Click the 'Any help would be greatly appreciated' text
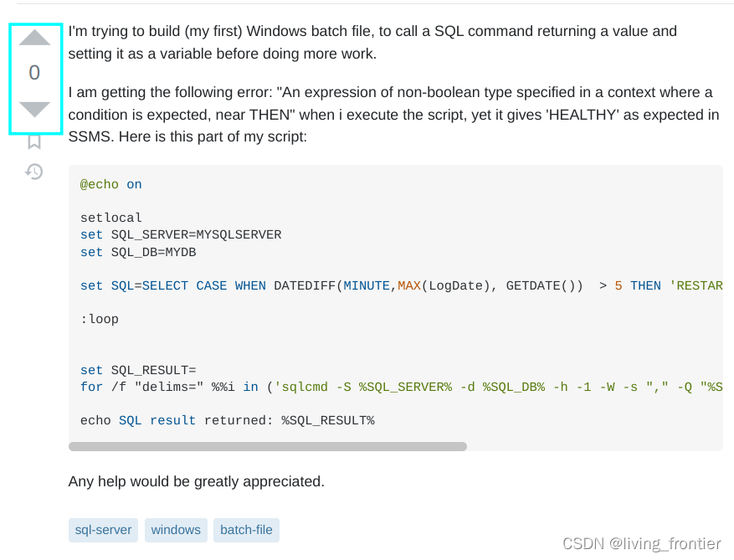 point(197,481)
